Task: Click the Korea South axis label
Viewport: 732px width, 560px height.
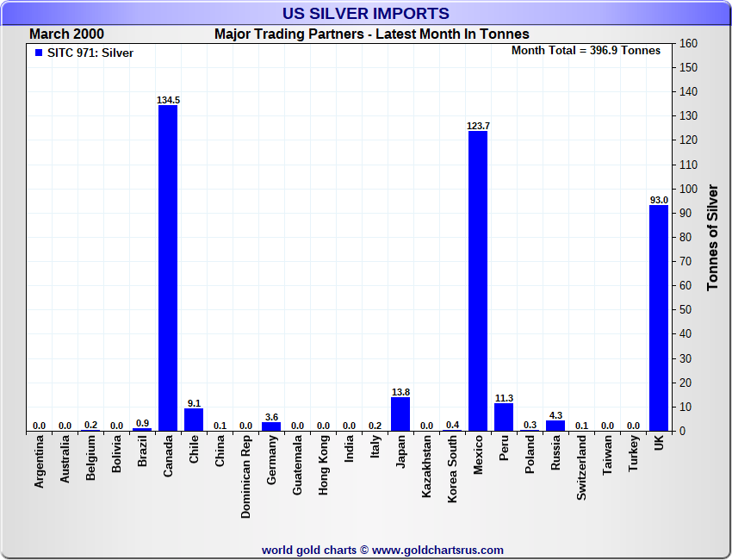Action: [452, 469]
